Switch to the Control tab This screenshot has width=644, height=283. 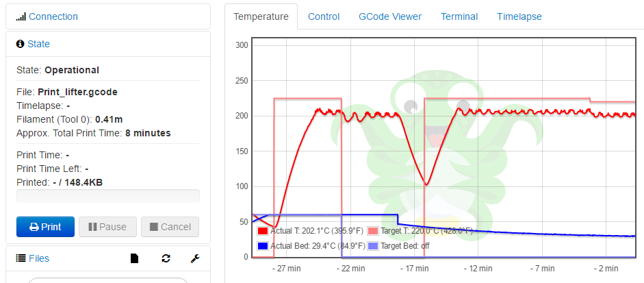point(324,16)
